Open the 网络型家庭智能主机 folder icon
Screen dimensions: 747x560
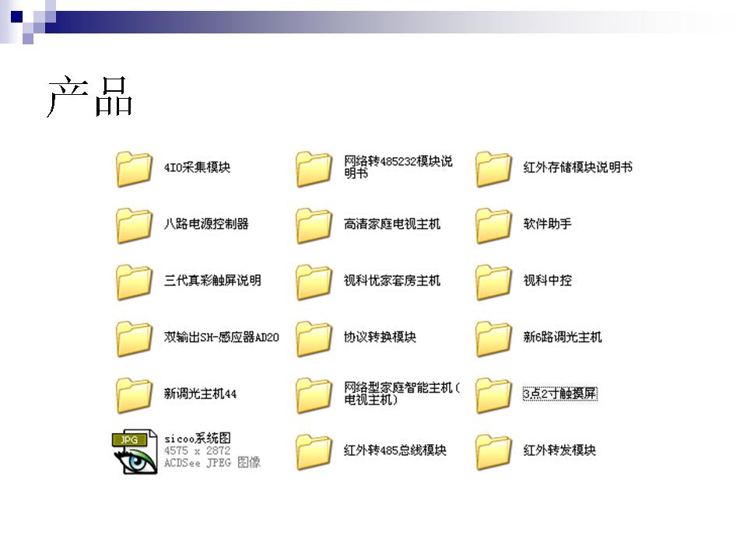[314, 395]
